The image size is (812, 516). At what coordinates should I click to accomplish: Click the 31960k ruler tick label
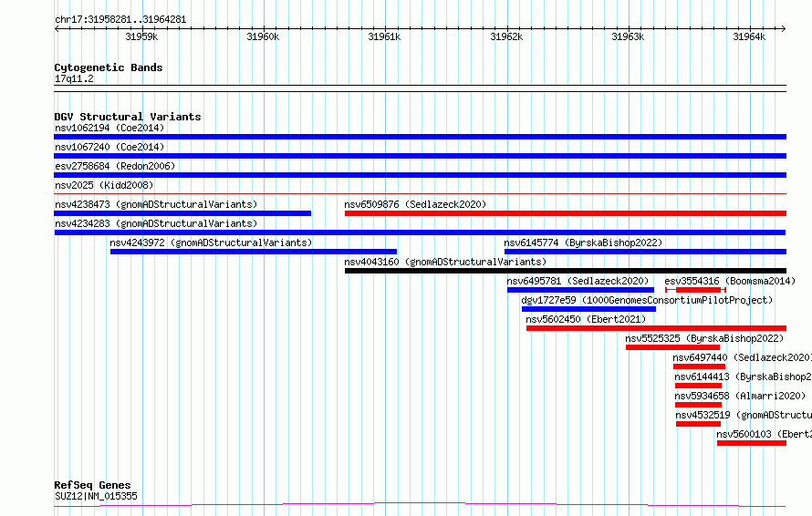(263, 36)
